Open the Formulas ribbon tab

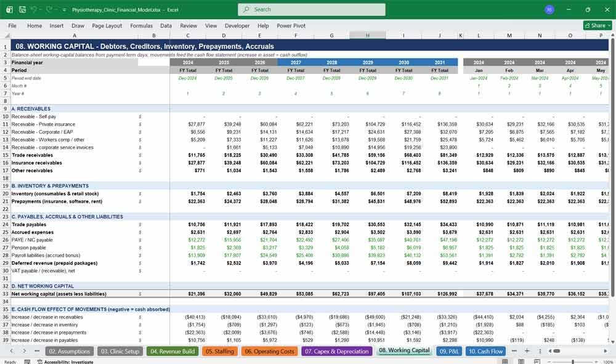point(142,25)
